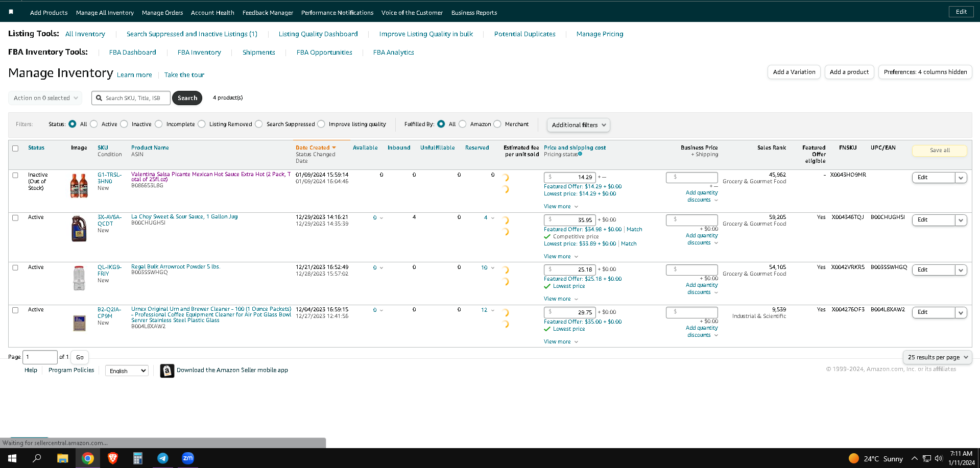Screen dimensions: 980x468
Task: Click the info icon next to Pricing status
Action: (580, 154)
